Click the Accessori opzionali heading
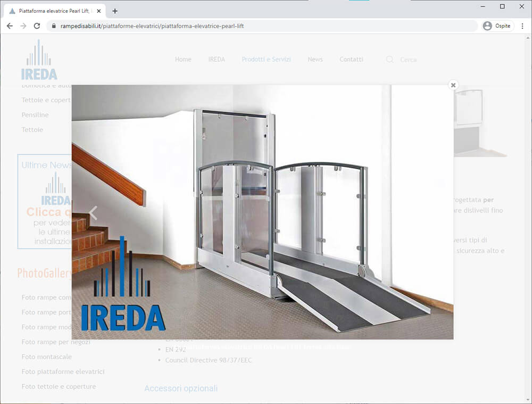The height and width of the screenshot is (404, 532). coord(181,389)
